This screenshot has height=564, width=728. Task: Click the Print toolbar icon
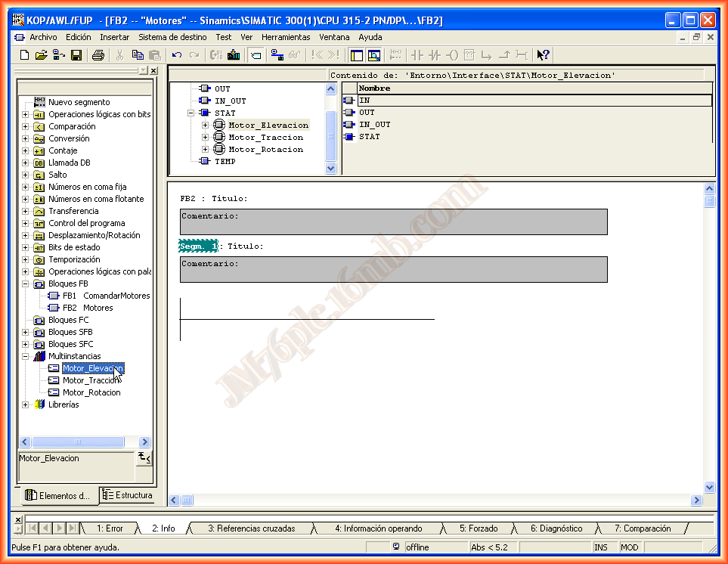[98, 55]
